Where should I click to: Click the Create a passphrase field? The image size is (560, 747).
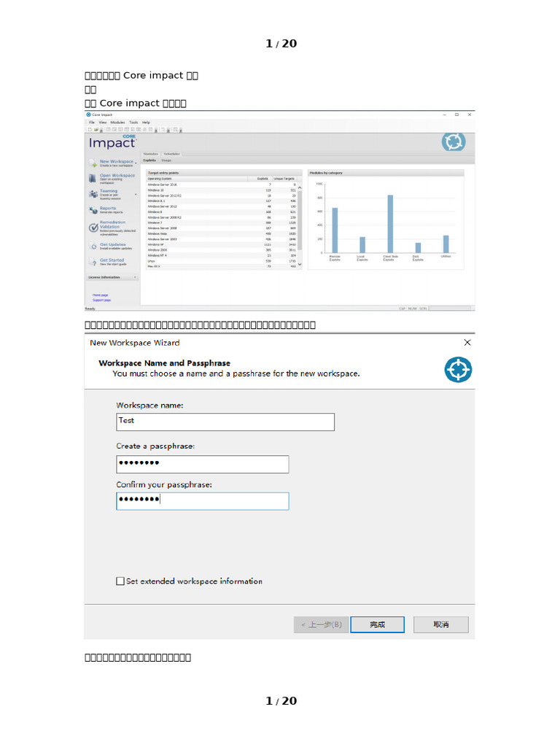(x=203, y=464)
